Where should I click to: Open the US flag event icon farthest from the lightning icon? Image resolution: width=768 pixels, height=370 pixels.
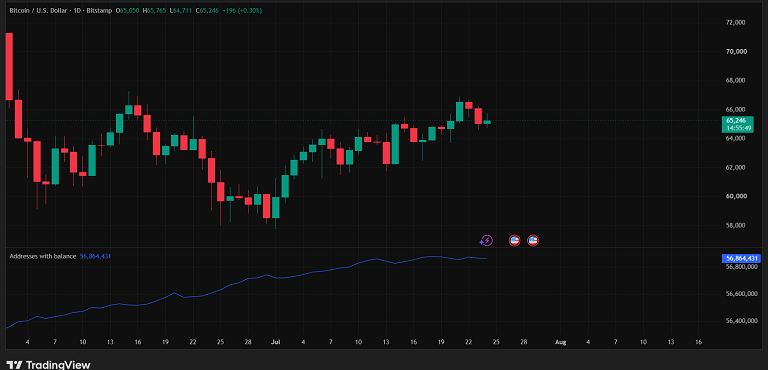tap(532, 240)
